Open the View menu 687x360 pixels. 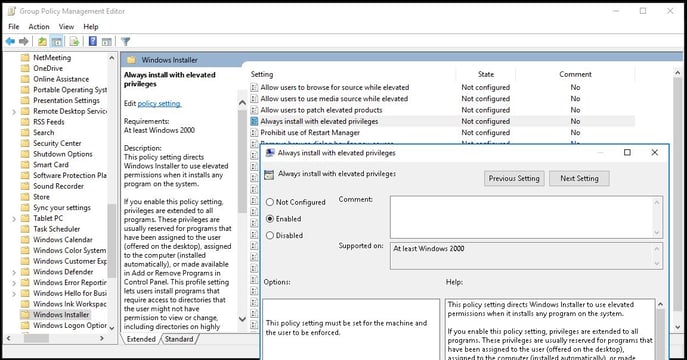click(x=66, y=27)
